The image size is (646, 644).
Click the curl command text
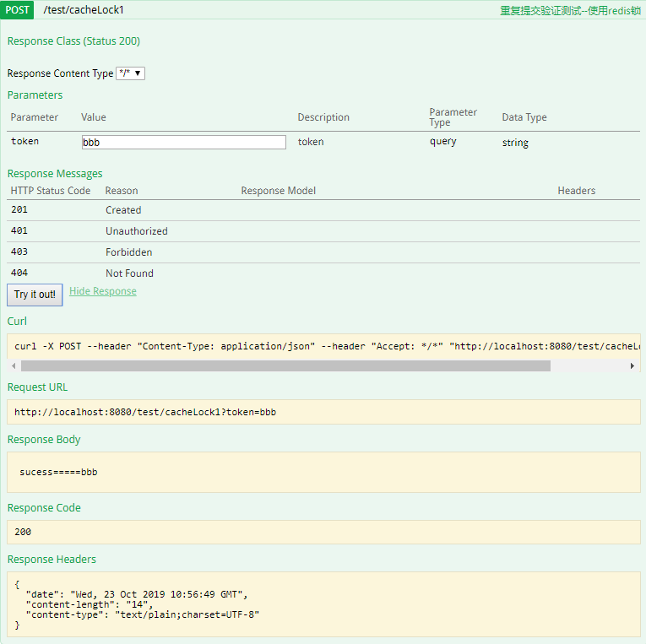click(x=327, y=346)
